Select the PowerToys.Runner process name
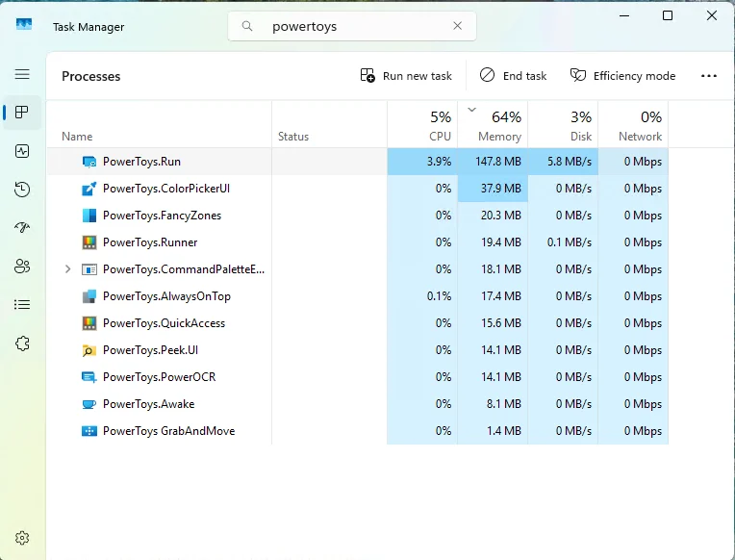This screenshot has width=735, height=560. 150,242
